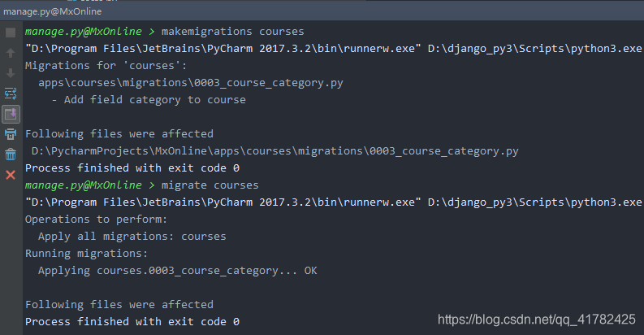Open the D:\PycharmProjects 0003_course_category.py file path
The height and width of the screenshot is (335, 644).
pos(275,151)
